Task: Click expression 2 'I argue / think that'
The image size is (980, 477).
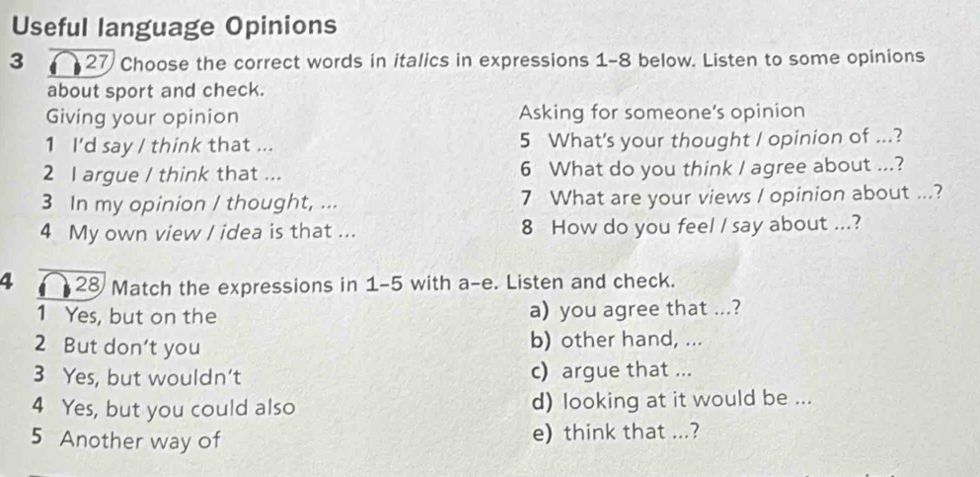Action: tap(163, 174)
